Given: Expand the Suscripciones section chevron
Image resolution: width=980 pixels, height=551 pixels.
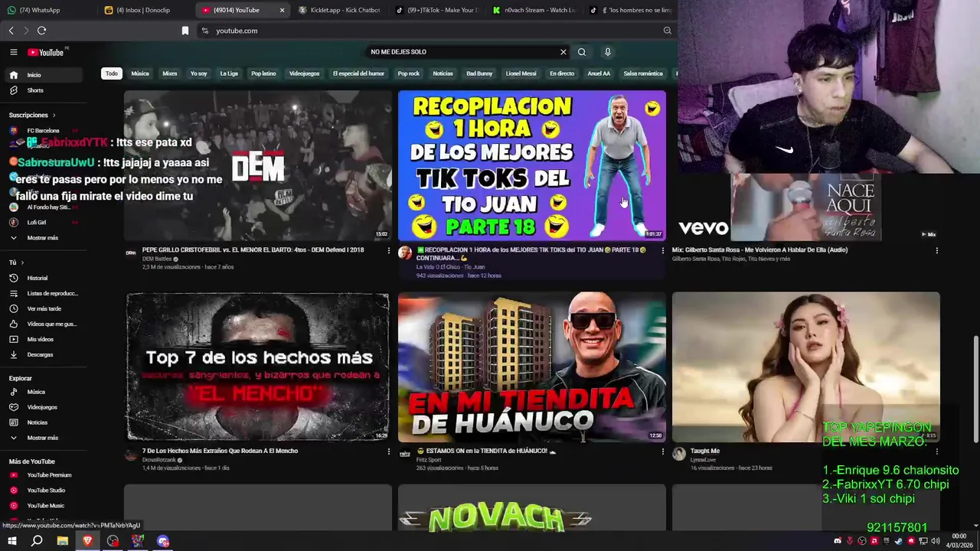Looking at the screenshot, I should coord(54,115).
